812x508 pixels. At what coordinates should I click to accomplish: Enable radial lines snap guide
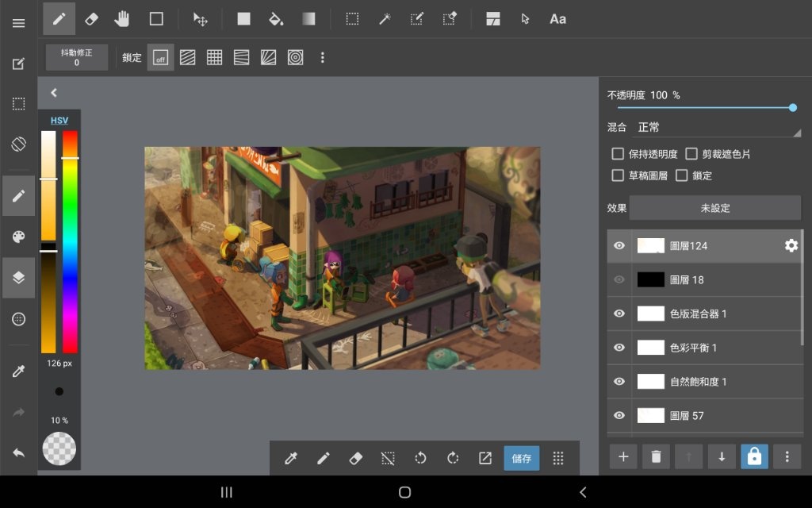(x=268, y=57)
